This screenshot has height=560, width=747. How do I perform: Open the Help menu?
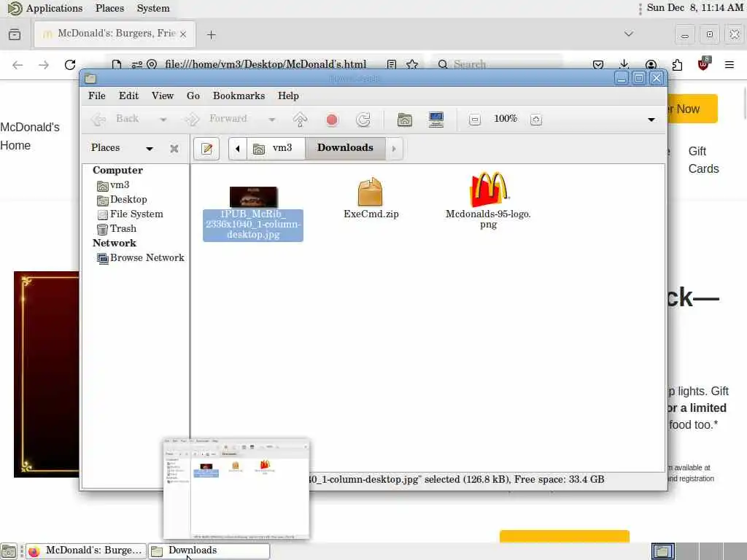(x=288, y=96)
